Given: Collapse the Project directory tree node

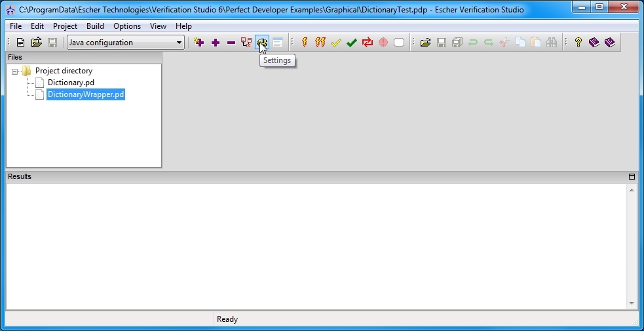Looking at the screenshot, I should click(x=15, y=71).
